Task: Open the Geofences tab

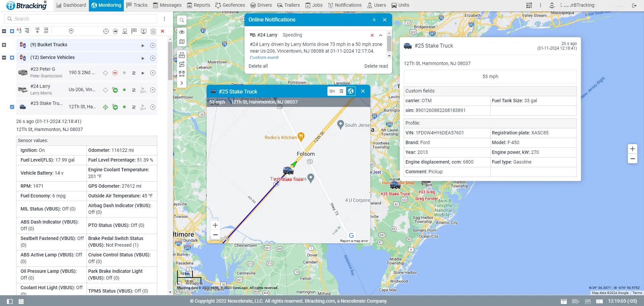Action: point(230,5)
